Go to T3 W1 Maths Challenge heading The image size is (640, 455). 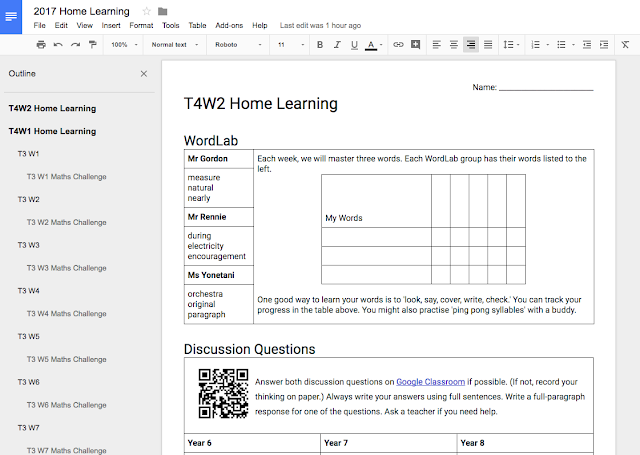67,177
